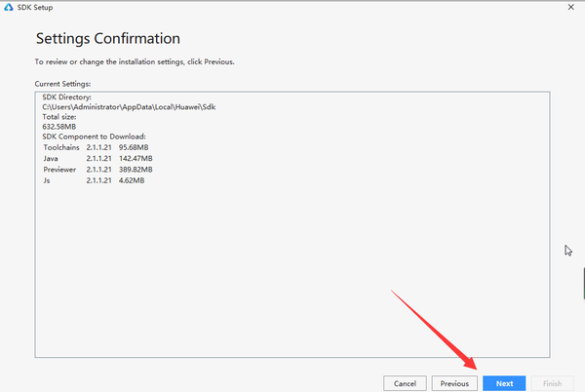The height and width of the screenshot is (392, 585).
Task: Click the 389.82MB Previewer size
Action: 136,170
